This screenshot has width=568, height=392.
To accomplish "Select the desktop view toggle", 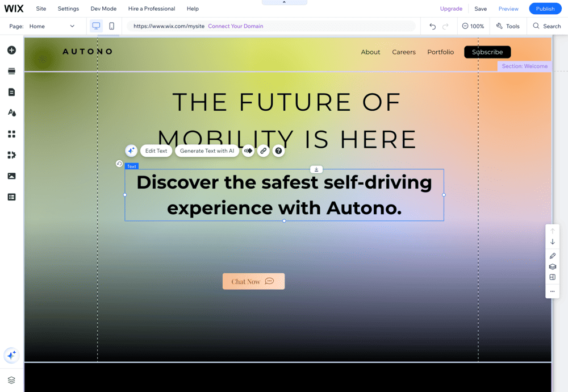I will coord(97,26).
